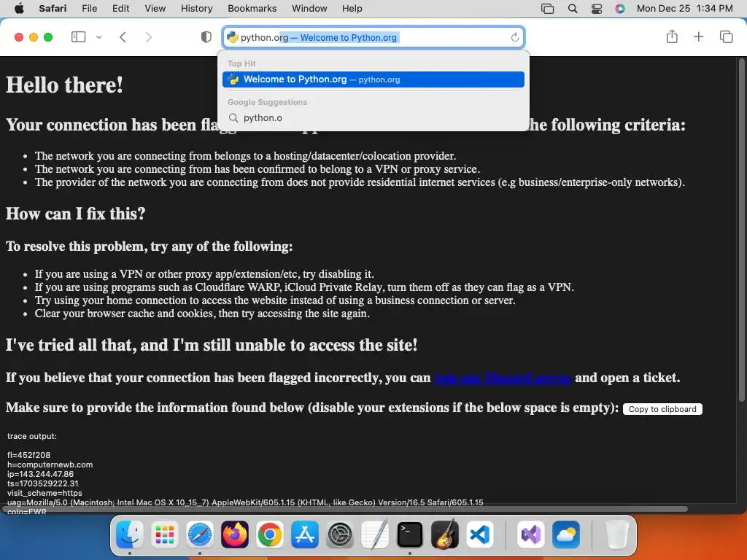Open the Apple menu
Screen dimensions: 747x560
coord(19,8)
